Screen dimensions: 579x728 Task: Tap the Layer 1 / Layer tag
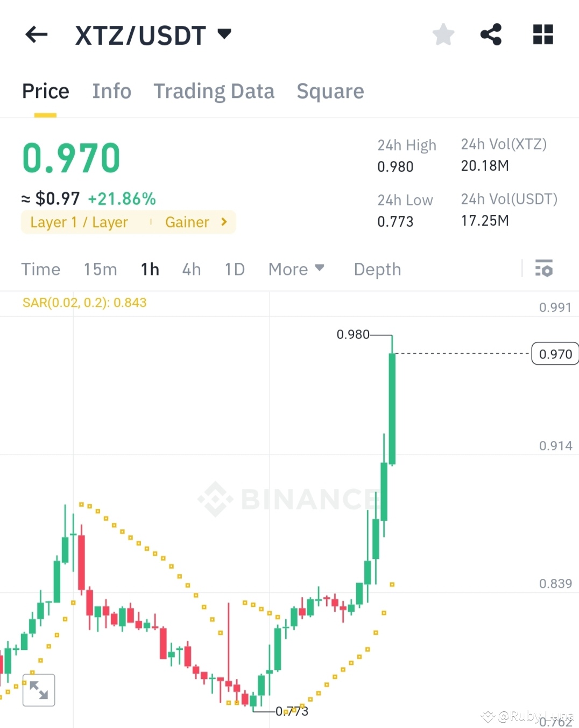pos(79,222)
